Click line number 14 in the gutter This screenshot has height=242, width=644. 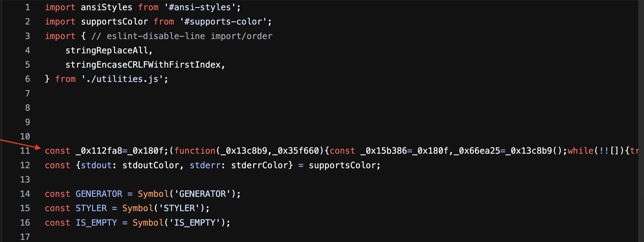[x=25, y=194]
